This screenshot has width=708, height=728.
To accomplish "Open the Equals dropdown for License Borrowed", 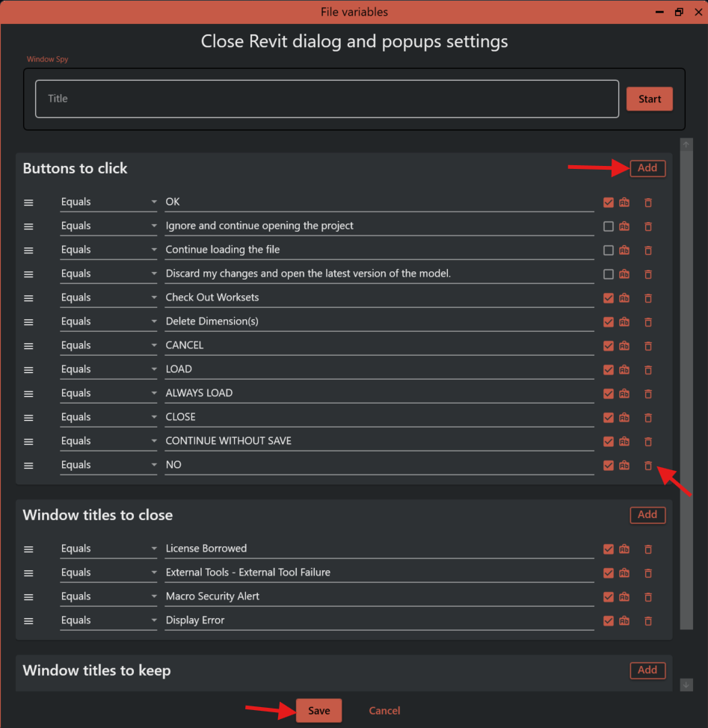I will point(108,549).
